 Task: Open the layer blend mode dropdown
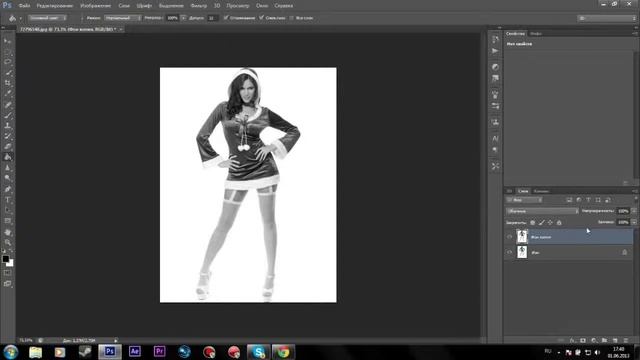click(542, 211)
